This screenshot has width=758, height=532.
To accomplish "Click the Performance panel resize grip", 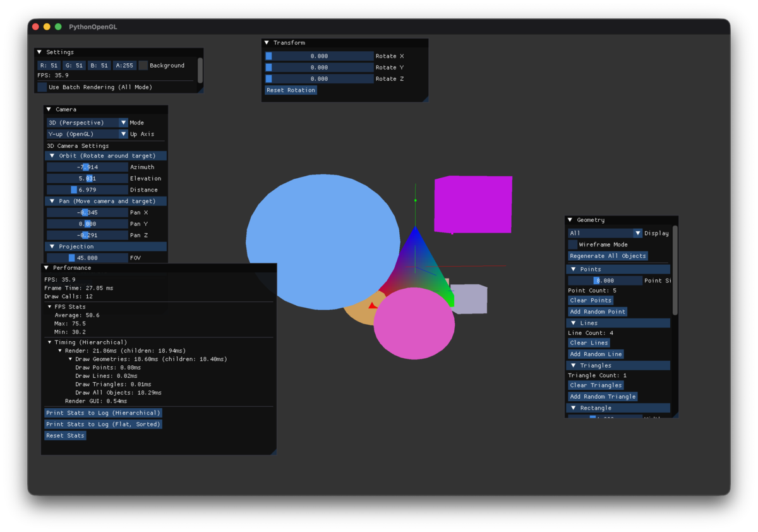I will [x=273, y=450].
